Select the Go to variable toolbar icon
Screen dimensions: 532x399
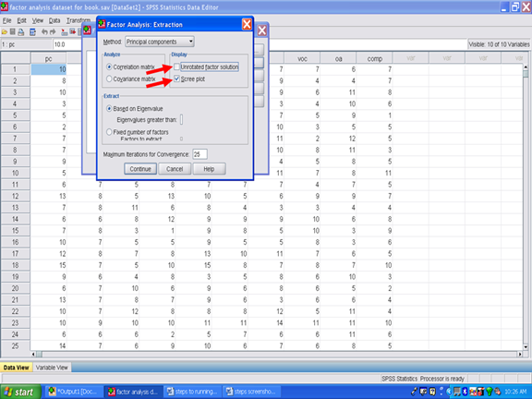tap(73, 32)
